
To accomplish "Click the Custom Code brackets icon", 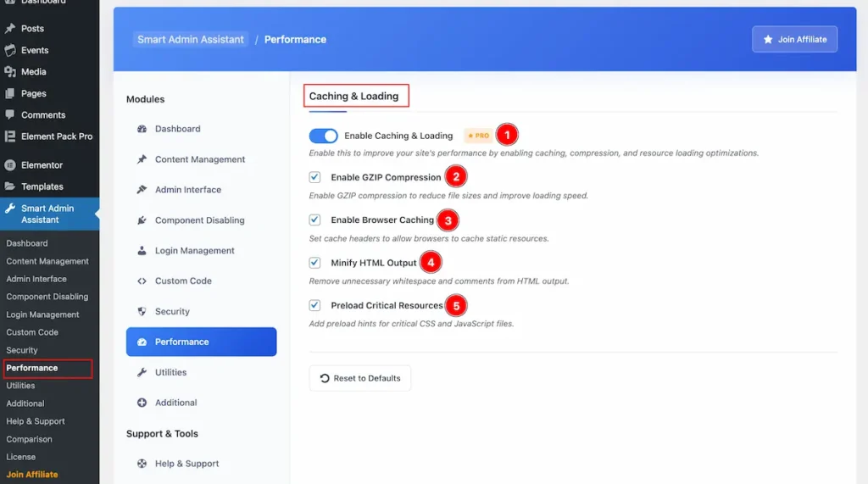I will click(x=142, y=281).
